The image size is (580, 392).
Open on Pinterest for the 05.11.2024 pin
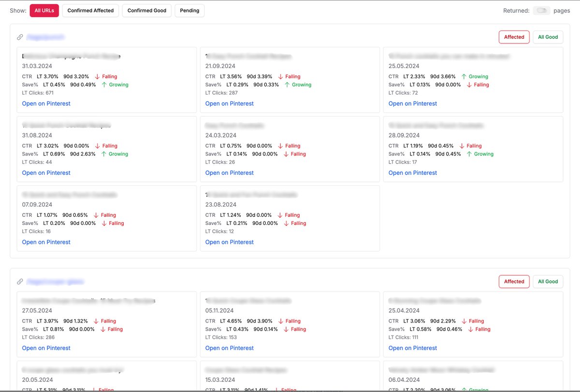230,348
